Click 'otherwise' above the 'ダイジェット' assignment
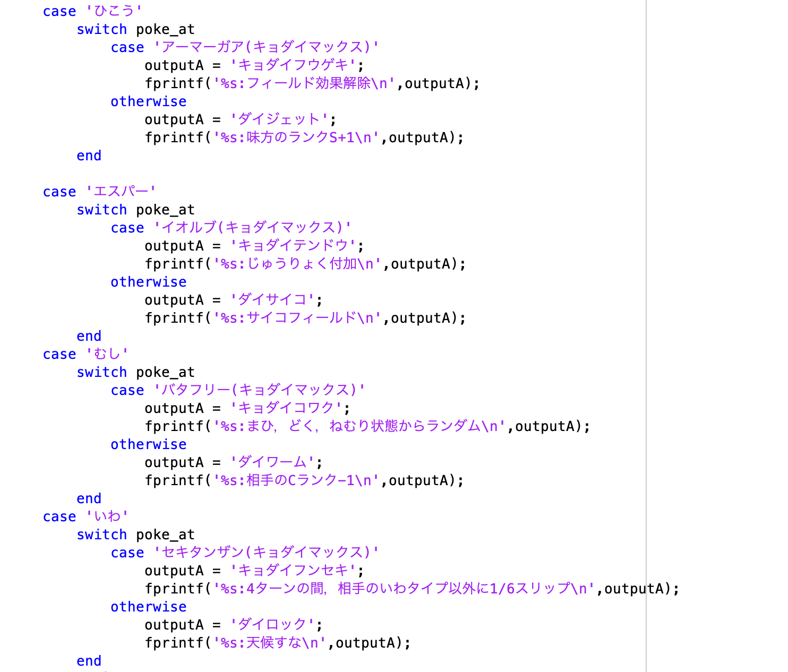Viewport: 788px width, 672px height. (149, 101)
